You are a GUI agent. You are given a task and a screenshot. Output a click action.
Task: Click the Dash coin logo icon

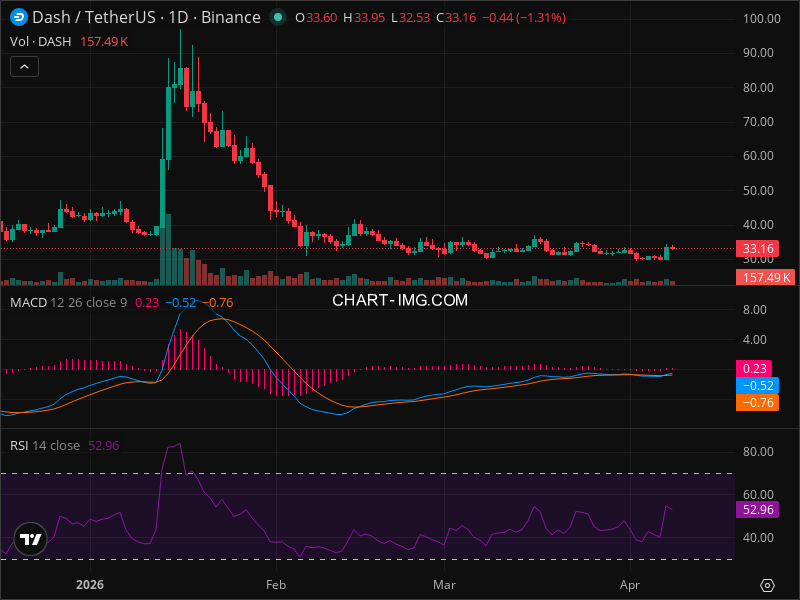coord(19,17)
